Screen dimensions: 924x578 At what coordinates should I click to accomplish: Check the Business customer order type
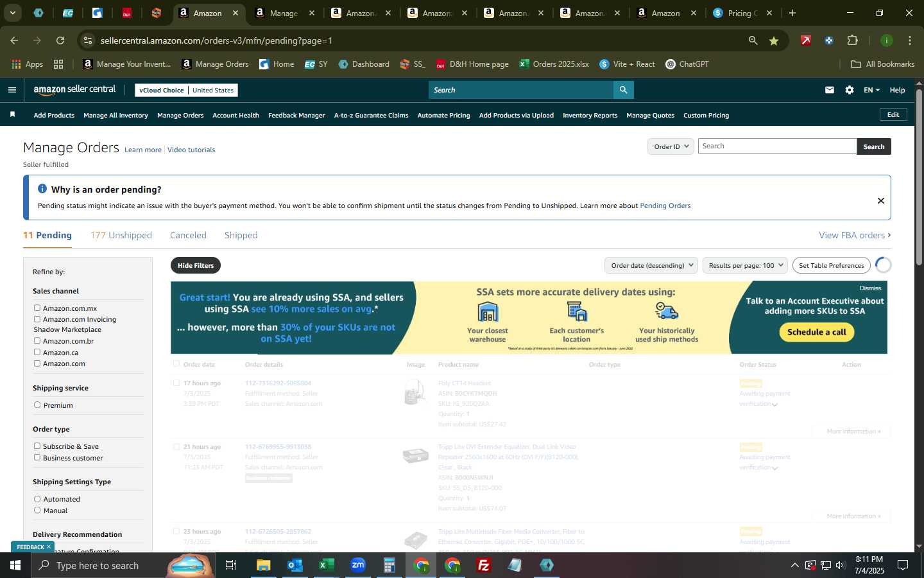coord(37,457)
